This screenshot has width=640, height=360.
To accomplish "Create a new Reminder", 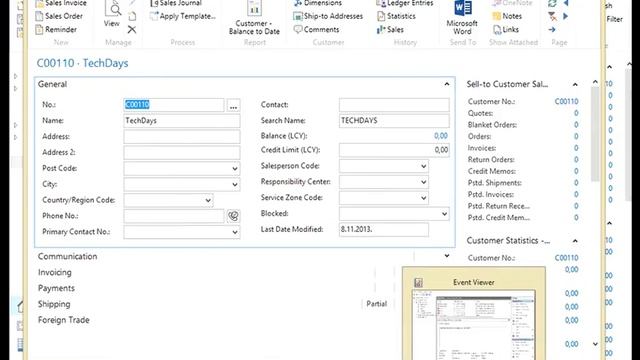I will (x=56, y=29).
